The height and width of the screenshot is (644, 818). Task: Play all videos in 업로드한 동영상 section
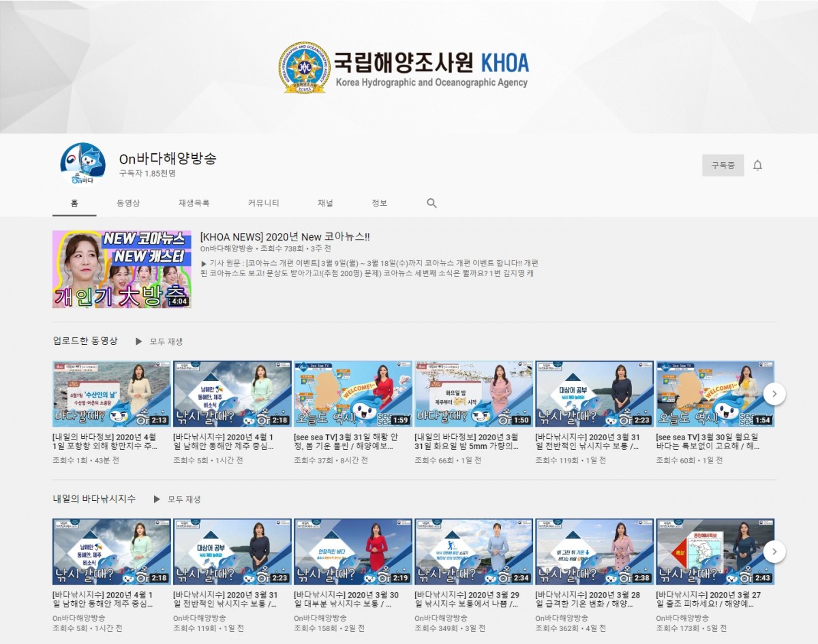pyautogui.click(x=160, y=341)
